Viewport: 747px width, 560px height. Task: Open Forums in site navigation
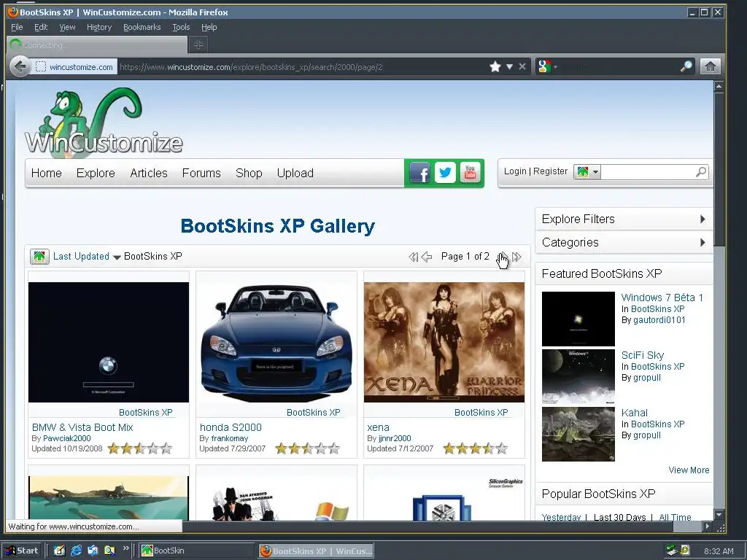tap(201, 174)
